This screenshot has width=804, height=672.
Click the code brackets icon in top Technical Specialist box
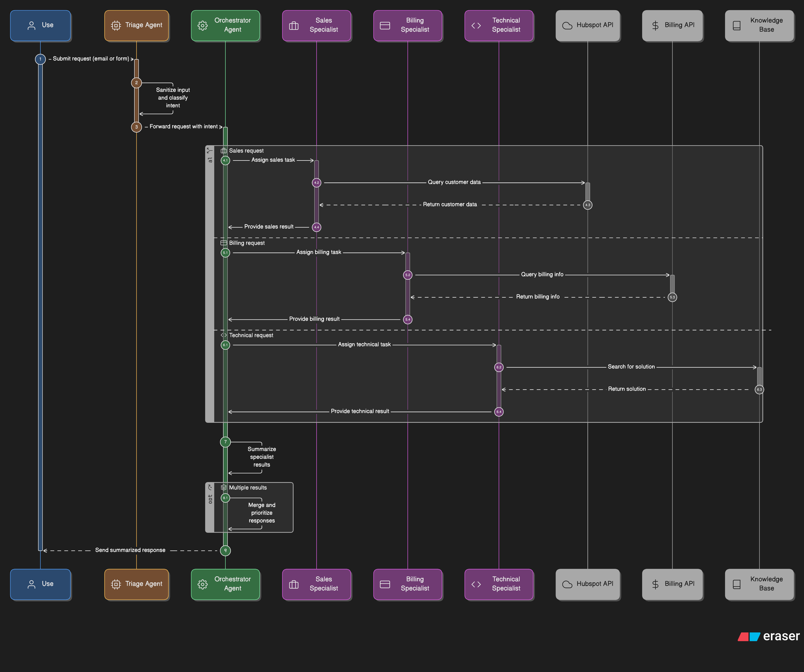[x=476, y=26]
